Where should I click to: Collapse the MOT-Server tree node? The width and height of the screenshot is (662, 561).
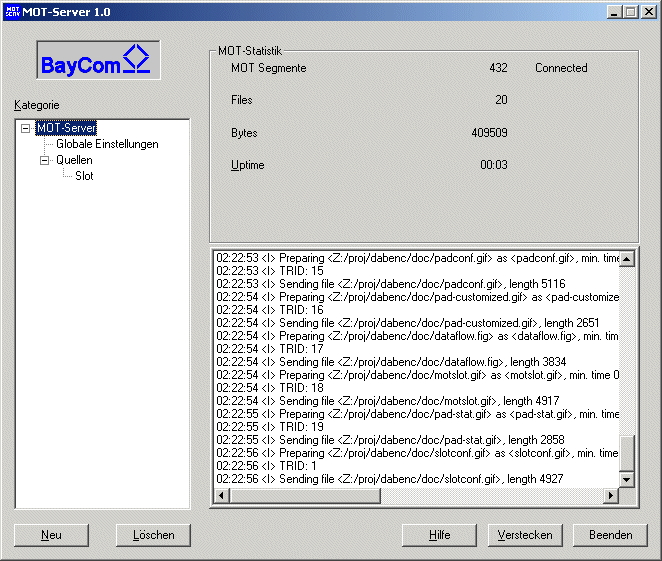click(26, 128)
